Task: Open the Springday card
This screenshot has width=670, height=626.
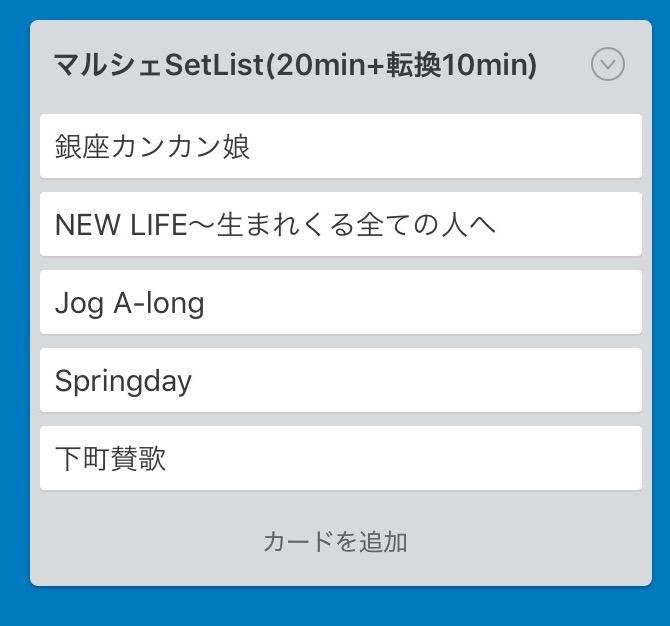Action: [341, 380]
